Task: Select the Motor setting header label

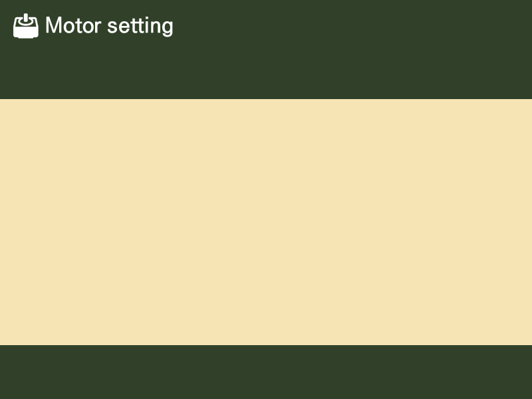Action: (109, 26)
